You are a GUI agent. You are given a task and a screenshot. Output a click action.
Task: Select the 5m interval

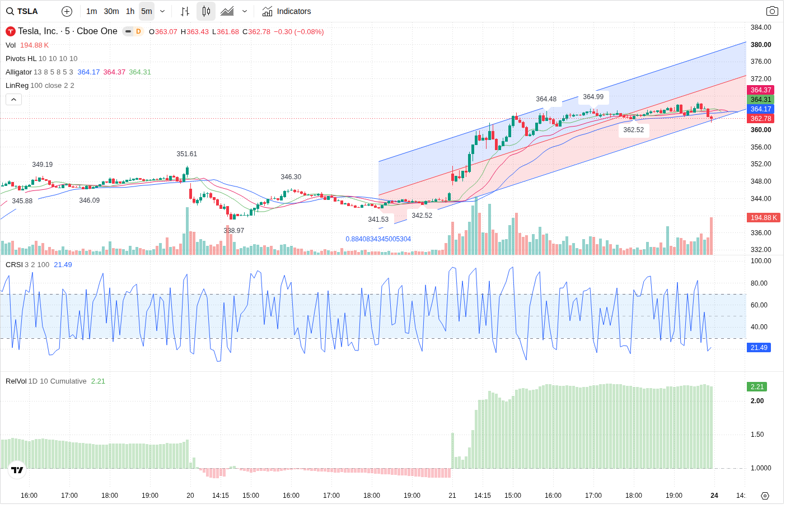[x=147, y=11]
